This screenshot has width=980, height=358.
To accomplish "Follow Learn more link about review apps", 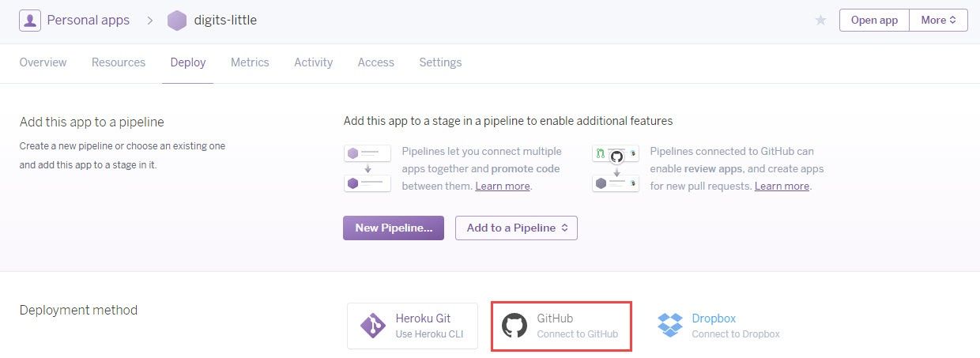I will [782, 187].
